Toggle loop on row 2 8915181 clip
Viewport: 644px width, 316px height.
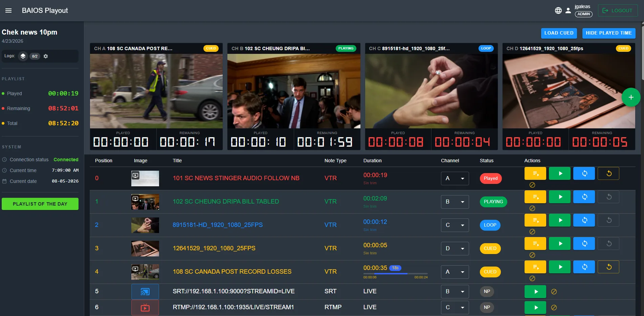point(584,220)
